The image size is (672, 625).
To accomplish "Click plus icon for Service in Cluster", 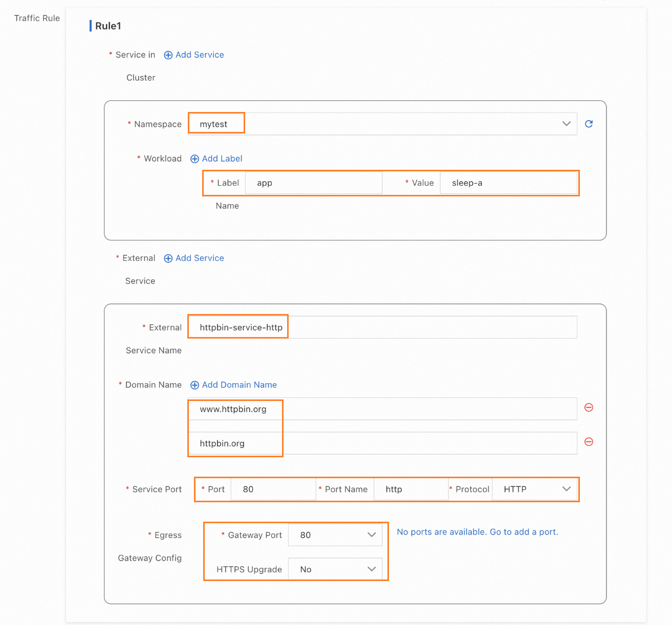I will tap(168, 55).
